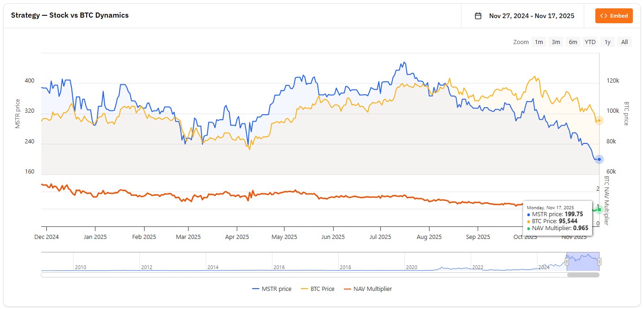Select the 3m zoom range
Image resolution: width=644 pixels, height=309 pixels.
(x=556, y=42)
